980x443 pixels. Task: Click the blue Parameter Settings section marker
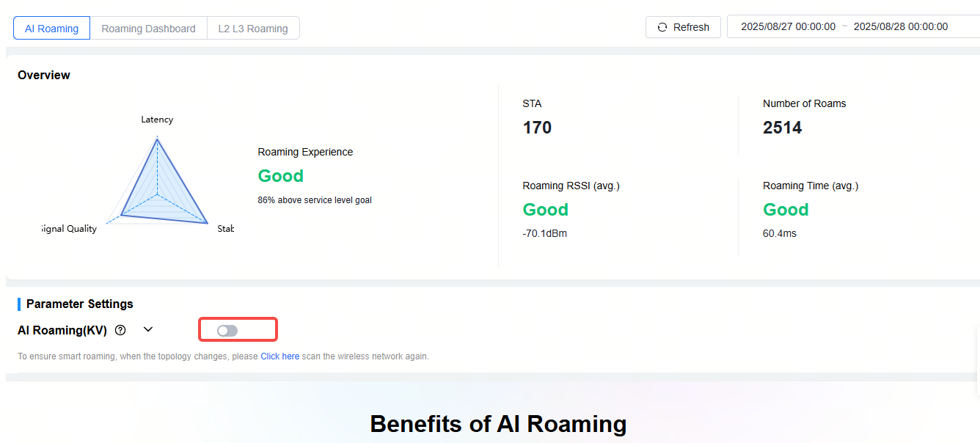(18, 304)
